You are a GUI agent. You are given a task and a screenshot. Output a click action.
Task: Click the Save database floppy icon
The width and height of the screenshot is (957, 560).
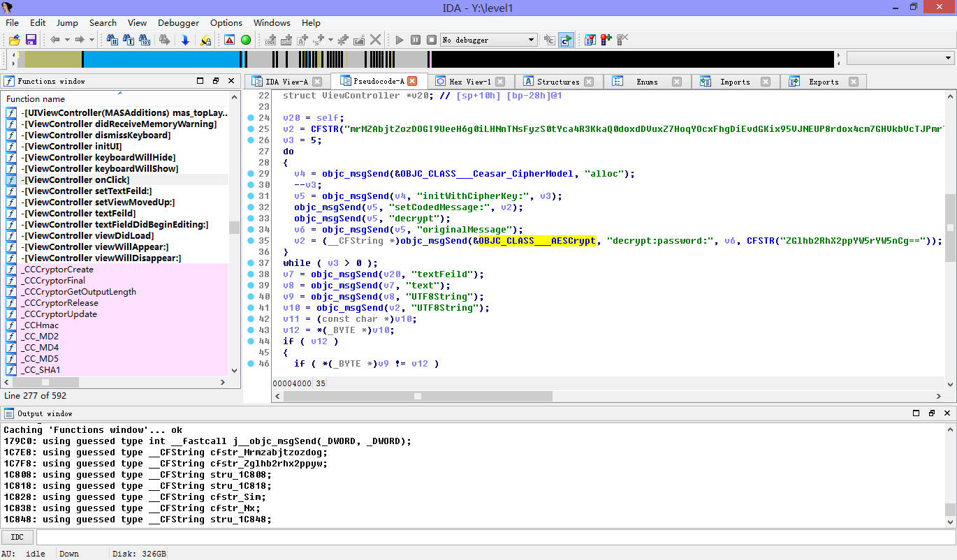31,40
